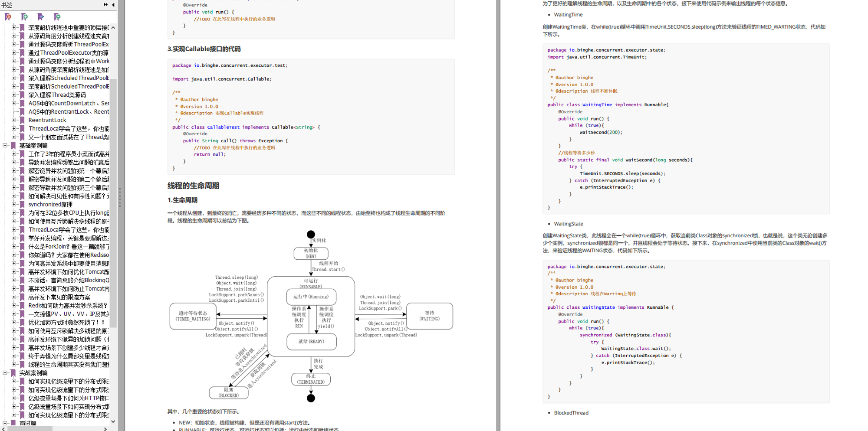Click the bookmark icon beside 实战案例篇
Image resolution: width=868 pixels, height=431 pixels.
tap(13, 373)
